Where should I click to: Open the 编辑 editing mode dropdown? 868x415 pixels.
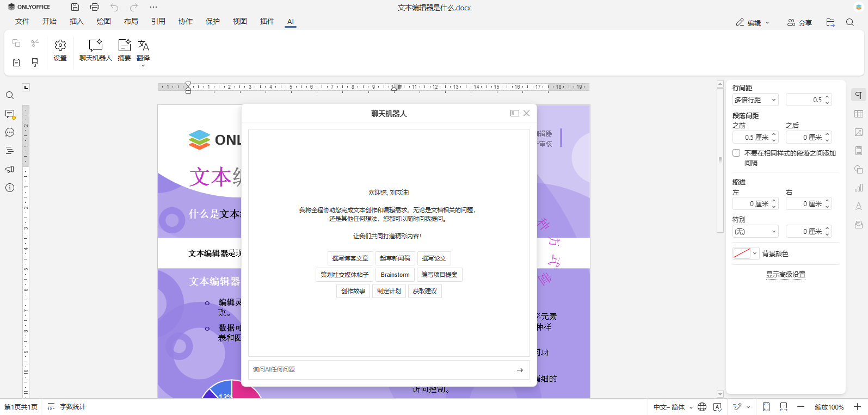[x=753, y=23]
